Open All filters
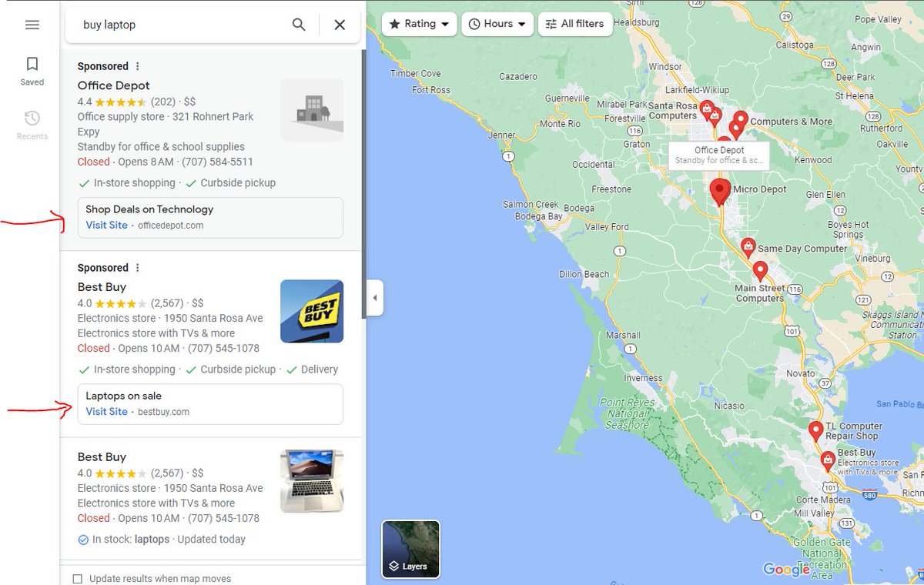 pos(575,24)
